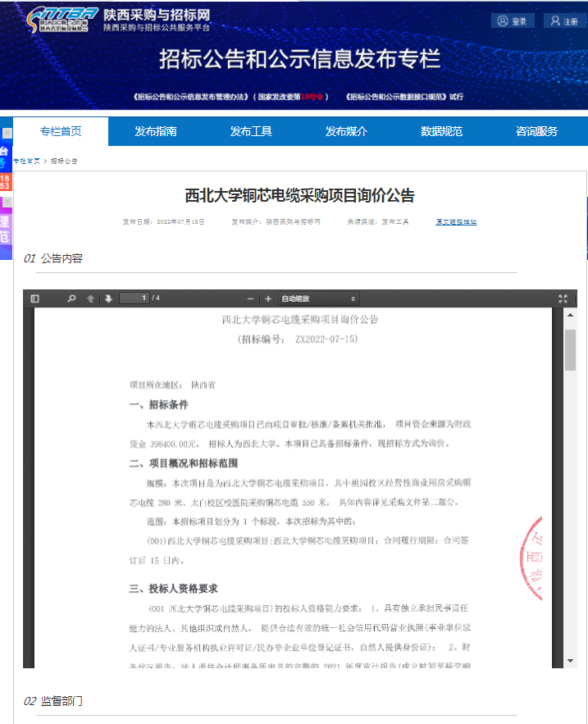Go to previous PDF page
The height and width of the screenshot is (724, 588).
91,298
